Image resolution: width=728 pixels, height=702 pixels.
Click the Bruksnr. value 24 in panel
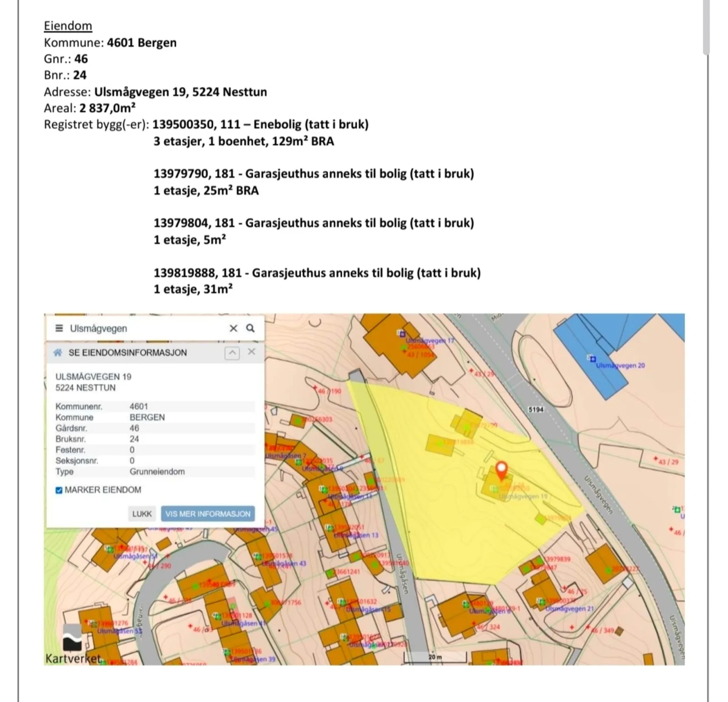tap(134, 439)
